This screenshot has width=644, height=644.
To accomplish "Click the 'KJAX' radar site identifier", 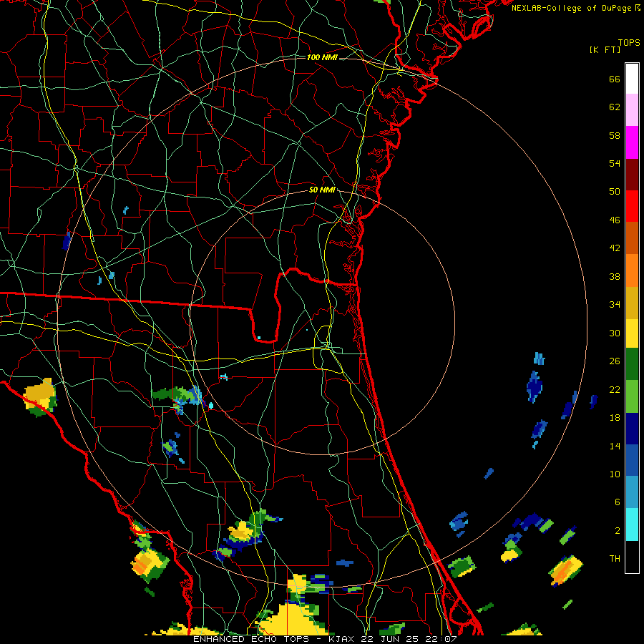I will click(342, 639).
